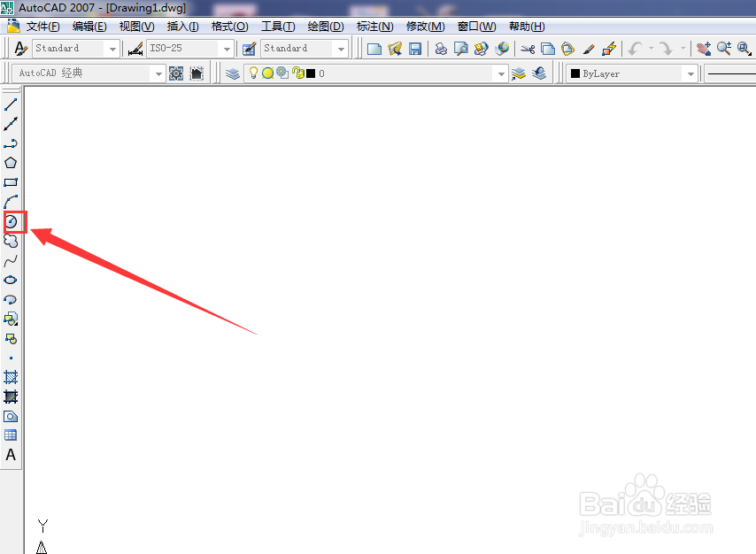This screenshot has height=554, width=756.
Task: Click the Redo arrow
Action: [x=666, y=48]
